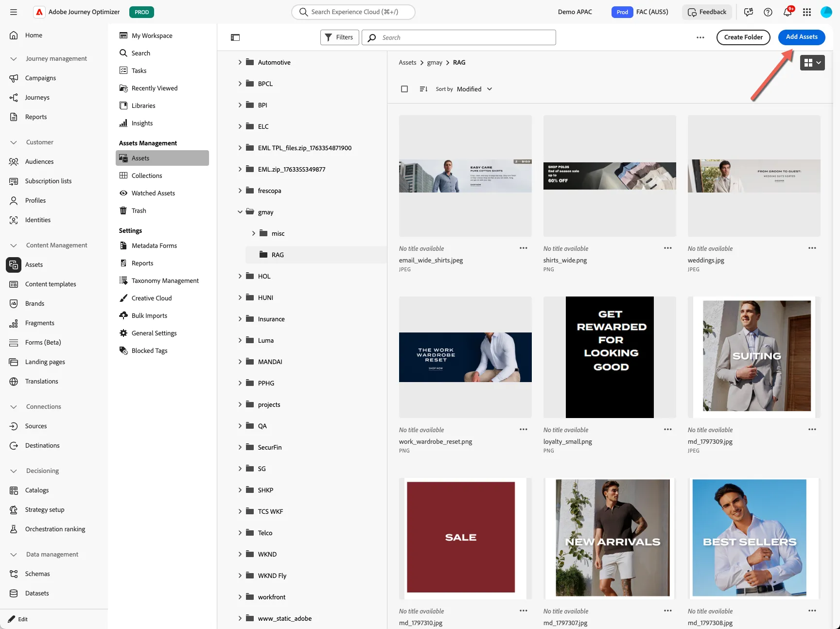
Task: Toggle the sort direction icon
Action: pyautogui.click(x=423, y=89)
